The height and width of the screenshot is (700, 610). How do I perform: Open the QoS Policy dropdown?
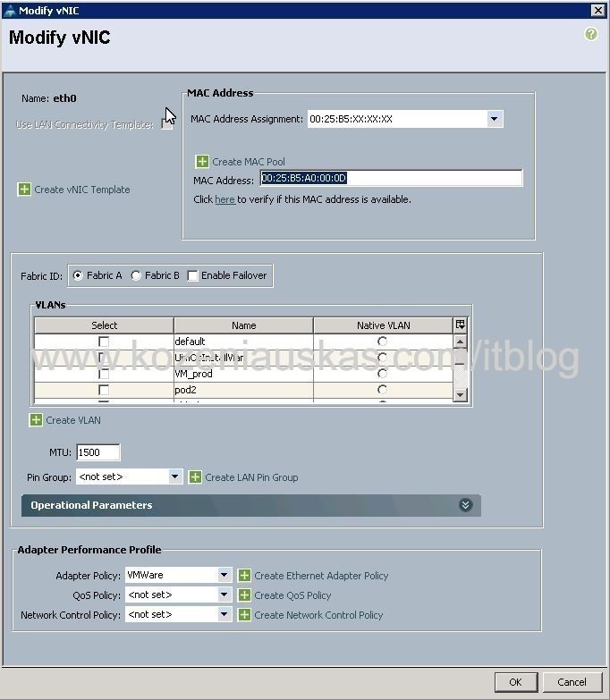click(225, 595)
